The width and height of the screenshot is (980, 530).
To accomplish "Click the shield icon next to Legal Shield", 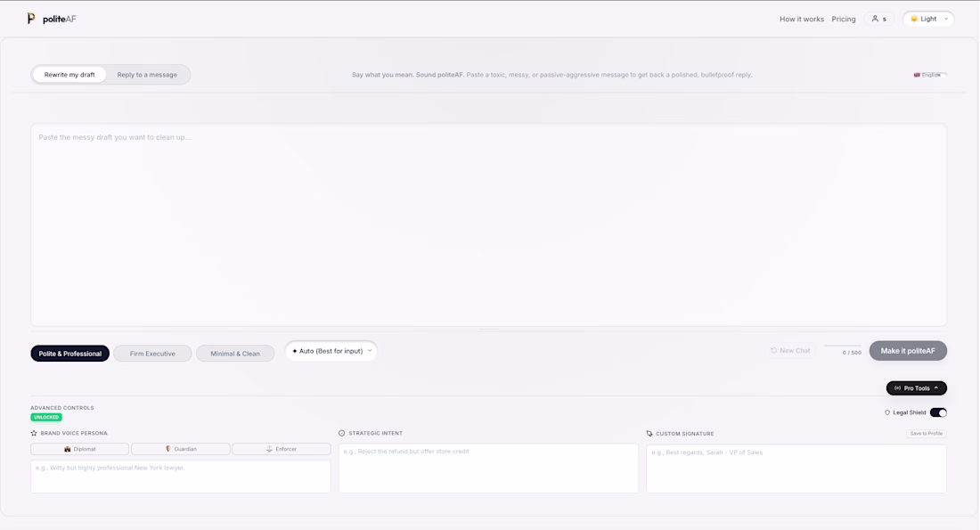I will coord(886,412).
